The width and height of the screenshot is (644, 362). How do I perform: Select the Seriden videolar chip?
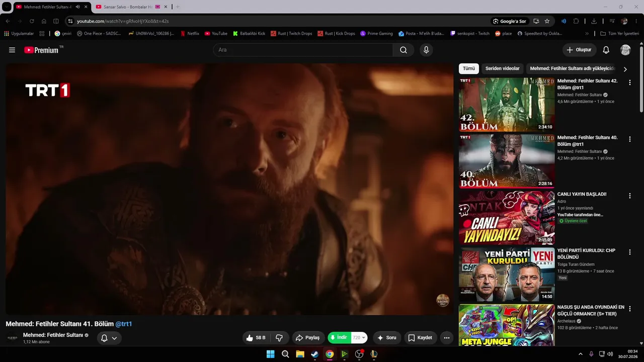point(502,68)
